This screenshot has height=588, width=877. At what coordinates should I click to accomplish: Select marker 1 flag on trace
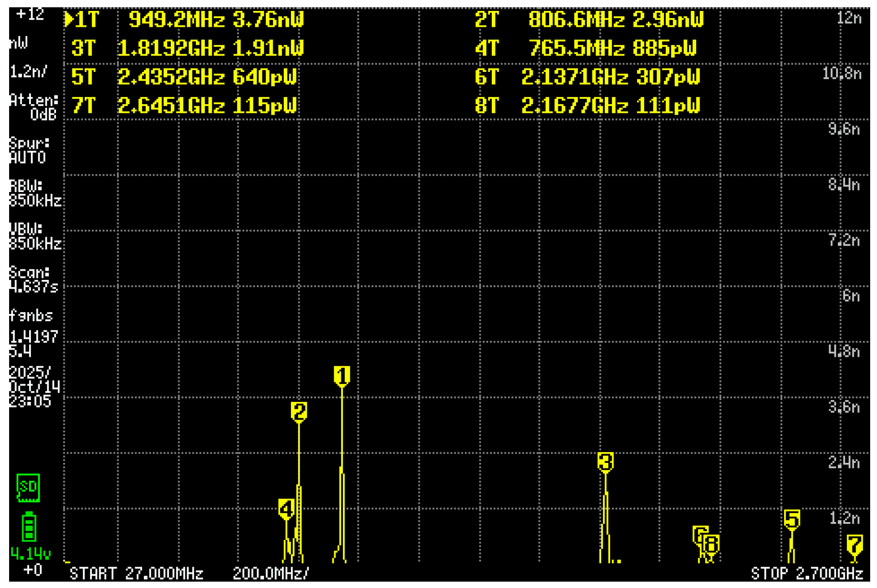342,375
